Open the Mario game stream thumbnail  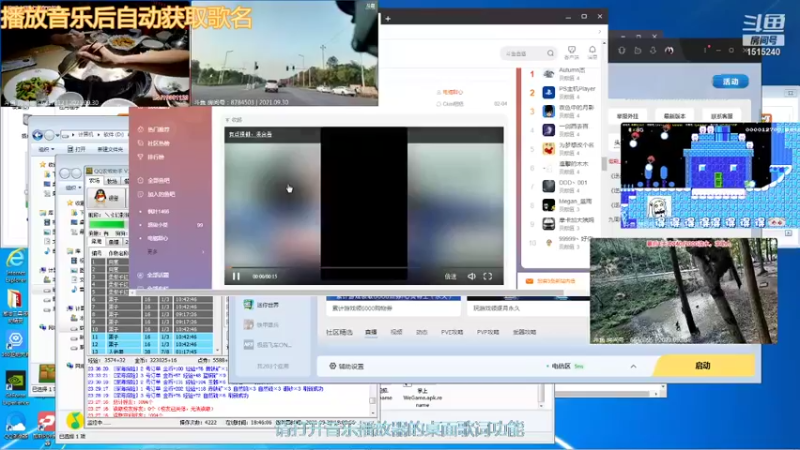click(x=710, y=175)
